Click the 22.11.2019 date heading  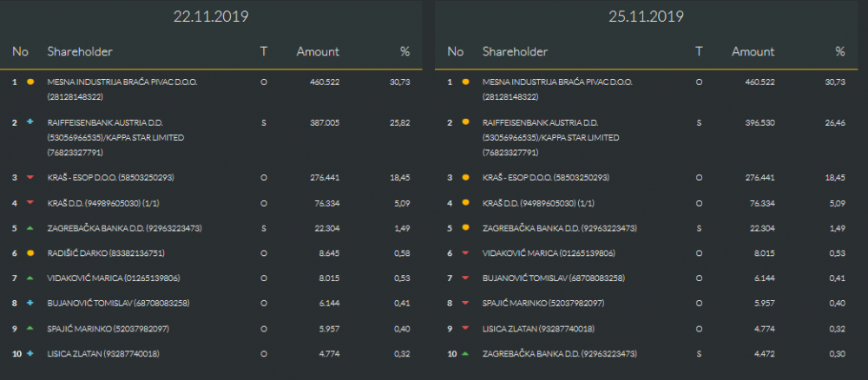[x=211, y=16]
